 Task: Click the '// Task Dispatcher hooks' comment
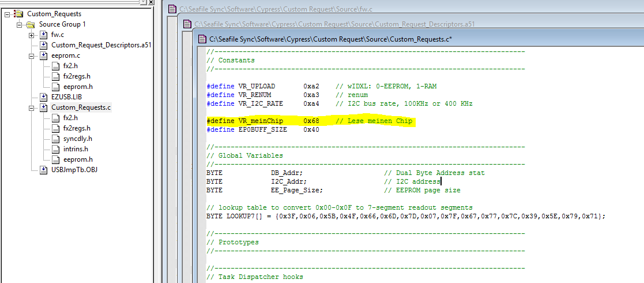[255, 277]
